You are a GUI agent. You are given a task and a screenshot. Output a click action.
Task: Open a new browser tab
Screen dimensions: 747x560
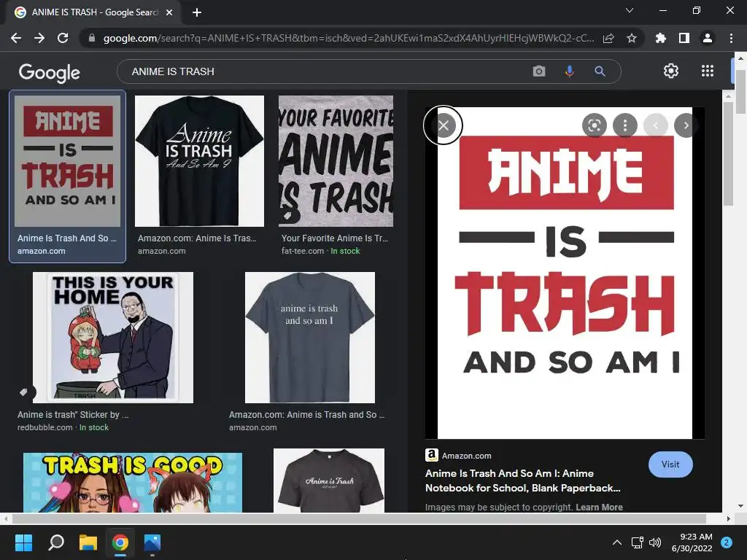pyautogui.click(x=197, y=12)
